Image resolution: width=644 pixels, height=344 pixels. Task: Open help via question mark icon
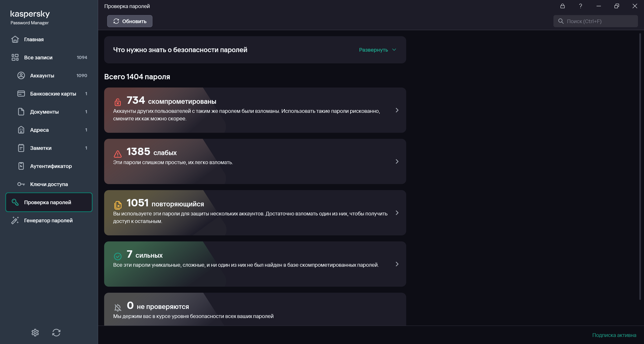coord(580,6)
